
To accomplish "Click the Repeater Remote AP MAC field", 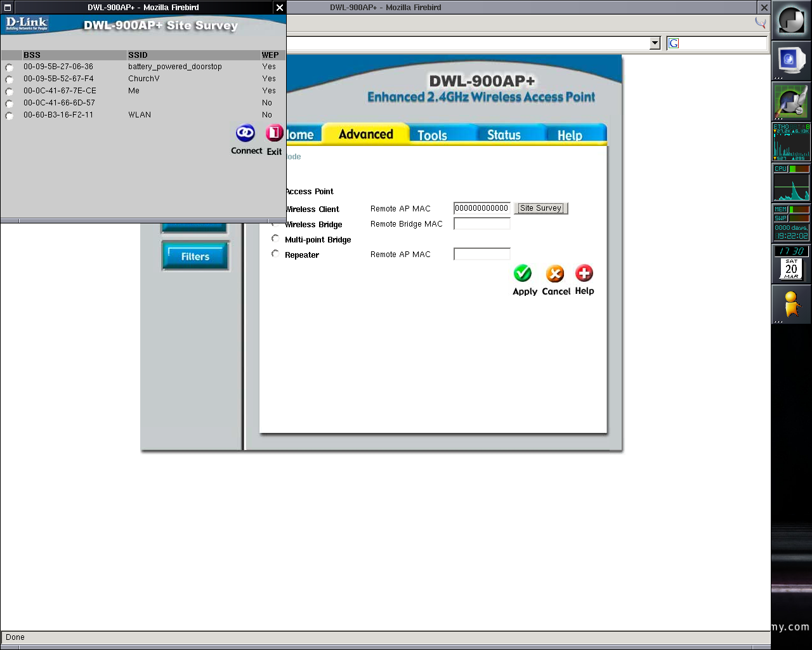I will (482, 254).
